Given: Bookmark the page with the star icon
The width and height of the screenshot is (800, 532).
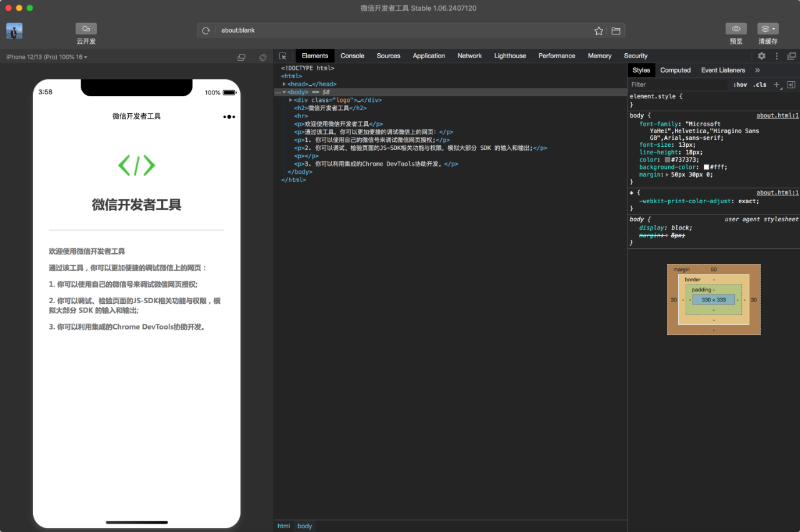Looking at the screenshot, I should pyautogui.click(x=599, y=31).
